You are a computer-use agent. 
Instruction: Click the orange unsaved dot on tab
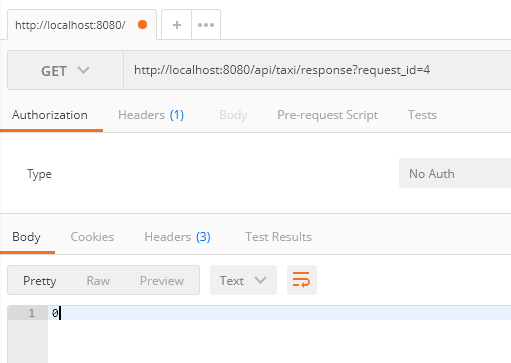coord(142,24)
